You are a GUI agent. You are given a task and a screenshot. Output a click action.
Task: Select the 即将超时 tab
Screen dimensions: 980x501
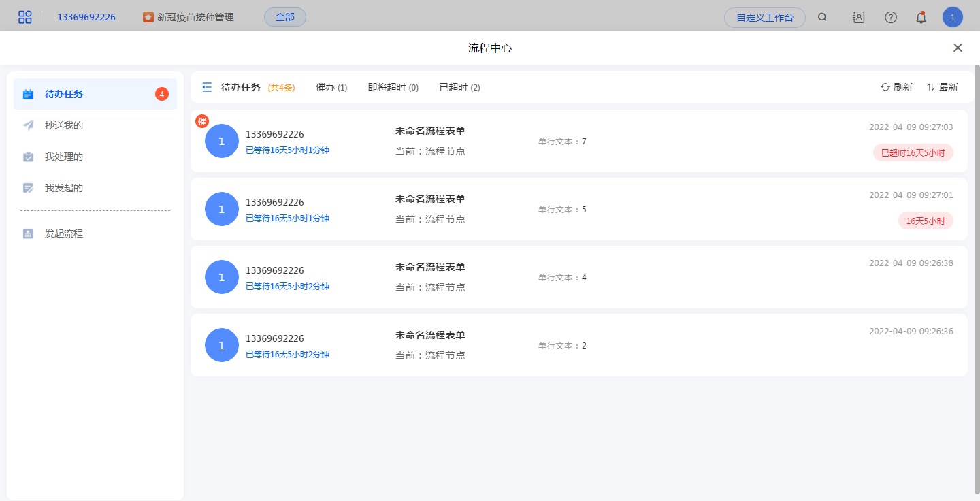393,87
